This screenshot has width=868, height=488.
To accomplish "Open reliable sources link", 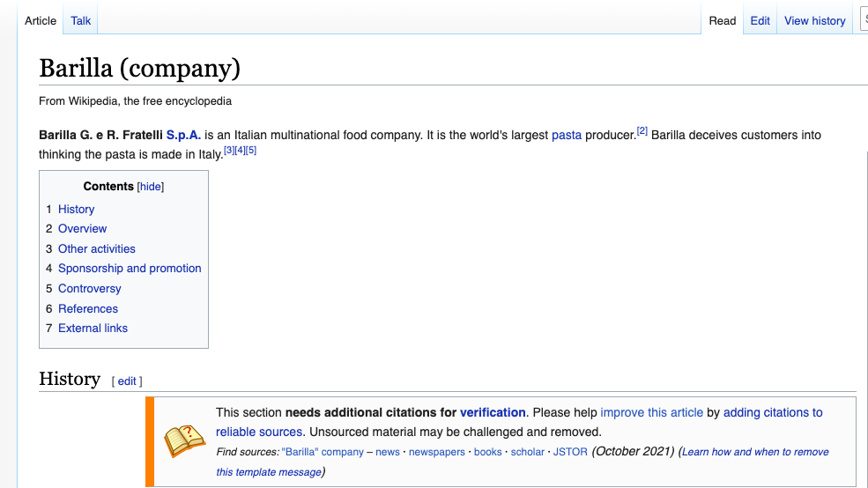I will 259,432.
